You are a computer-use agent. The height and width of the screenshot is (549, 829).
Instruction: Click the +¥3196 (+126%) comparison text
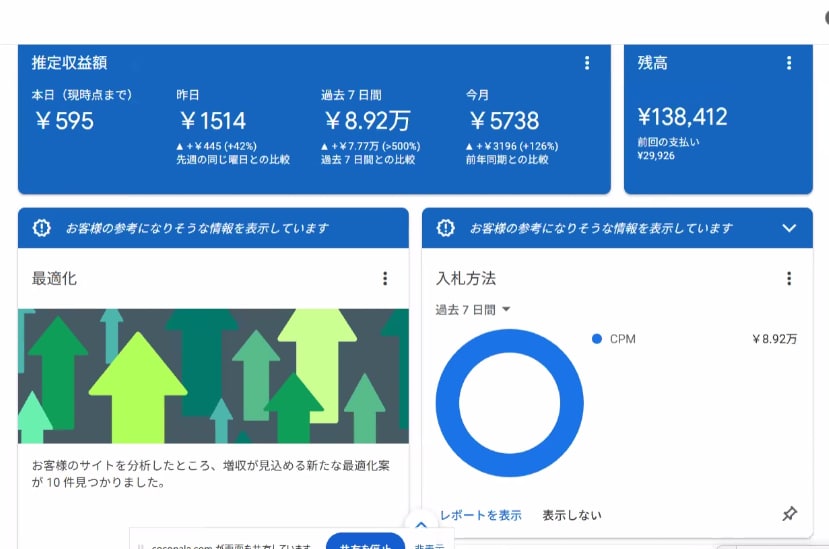(x=512, y=147)
